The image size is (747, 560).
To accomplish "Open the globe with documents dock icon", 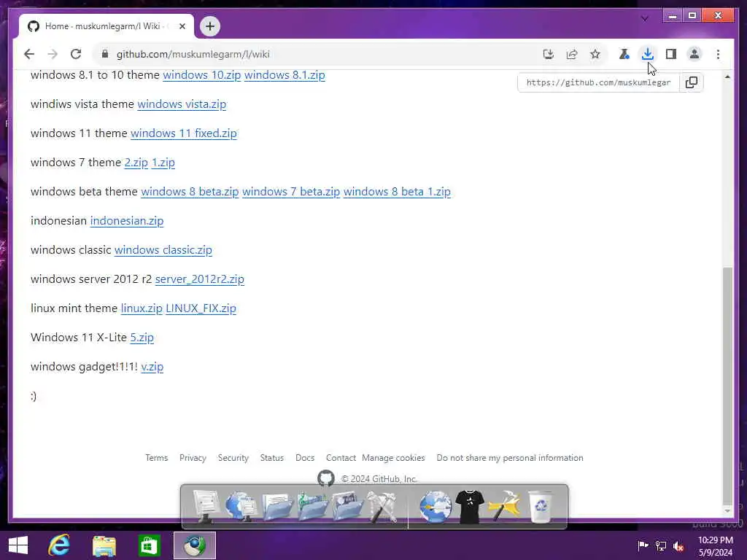I will pyautogui.click(x=241, y=507).
